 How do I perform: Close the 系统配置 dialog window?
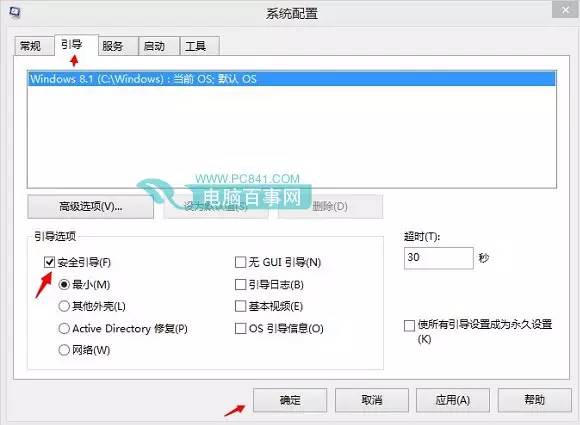tap(565, 10)
